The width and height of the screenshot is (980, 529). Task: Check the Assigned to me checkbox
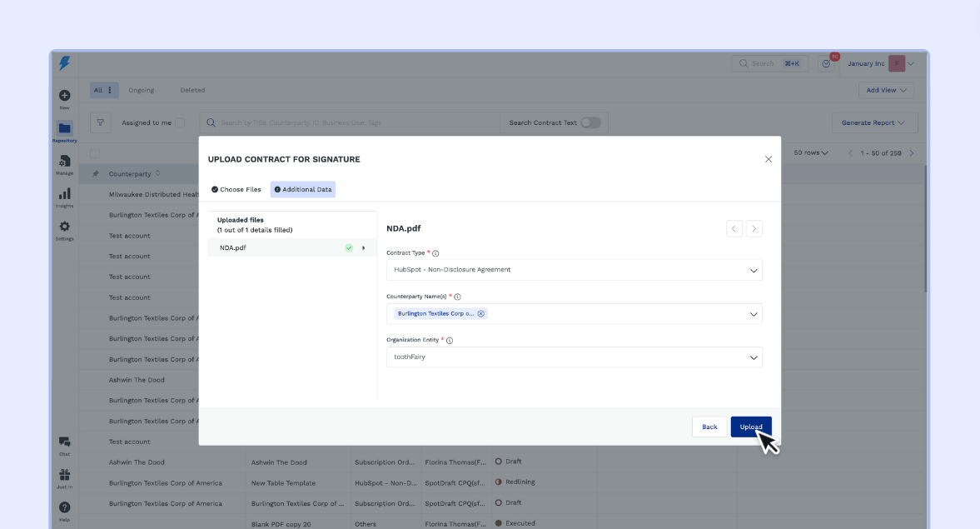[x=180, y=122]
